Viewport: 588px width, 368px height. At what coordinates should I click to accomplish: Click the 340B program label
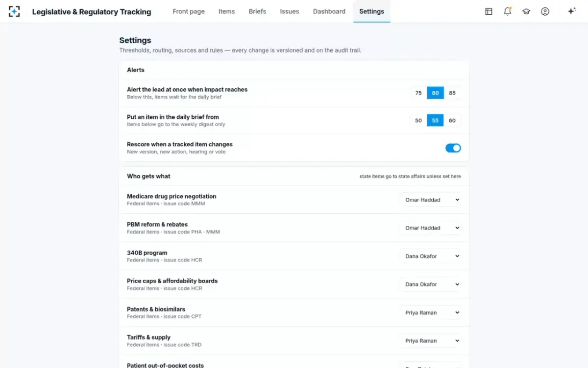(x=147, y=253)
